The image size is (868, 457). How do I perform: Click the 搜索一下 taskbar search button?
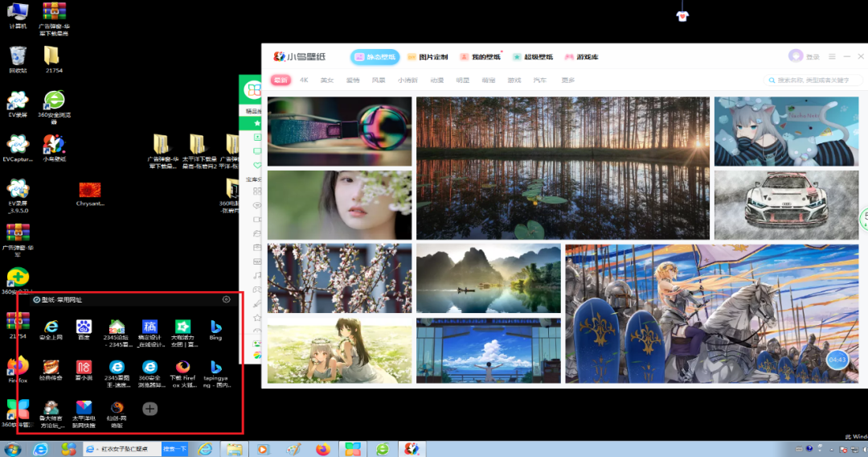pos(174,448)
